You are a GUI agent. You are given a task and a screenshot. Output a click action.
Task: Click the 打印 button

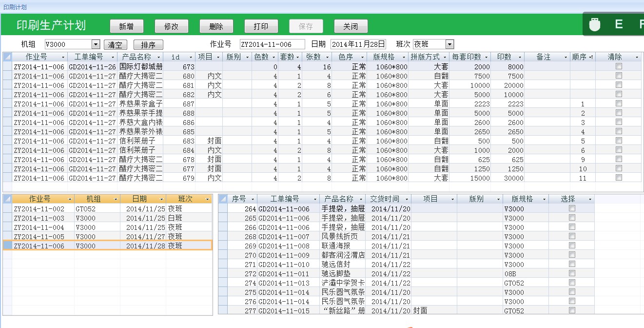261,26
